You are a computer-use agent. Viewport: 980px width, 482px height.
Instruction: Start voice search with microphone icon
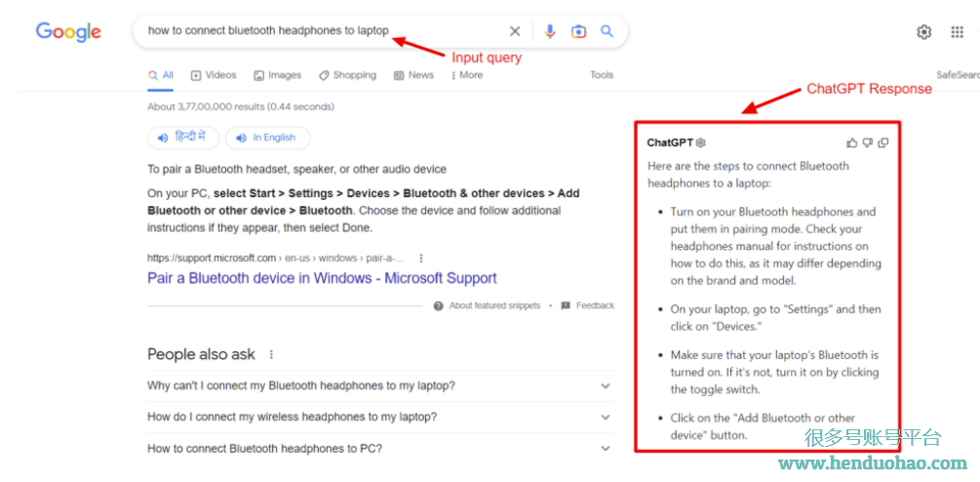tap(550, 31)
